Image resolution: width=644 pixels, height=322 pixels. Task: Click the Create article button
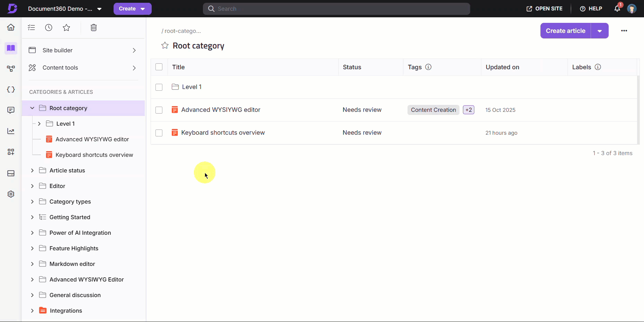pos(565,31)
